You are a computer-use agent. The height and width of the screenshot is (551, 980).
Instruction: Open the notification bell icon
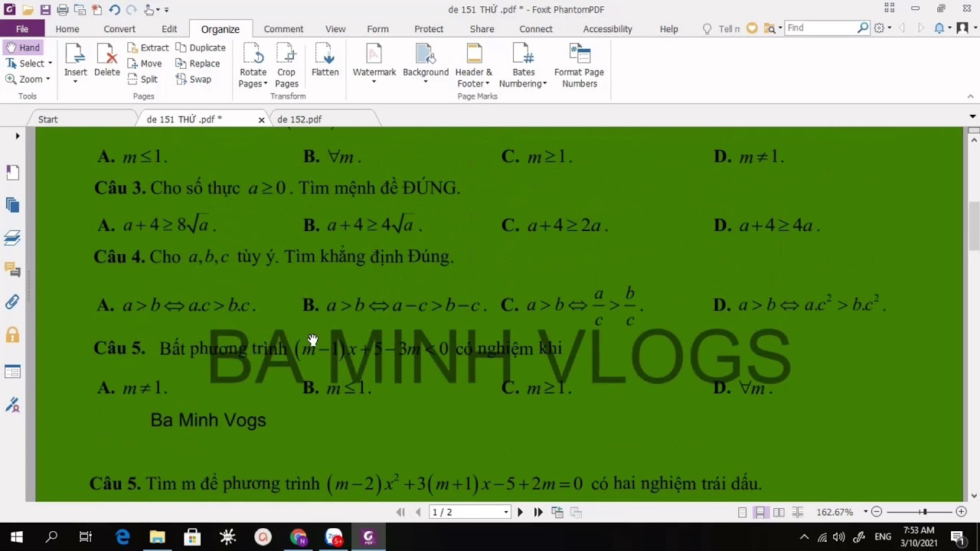click(x=939, y=28)
